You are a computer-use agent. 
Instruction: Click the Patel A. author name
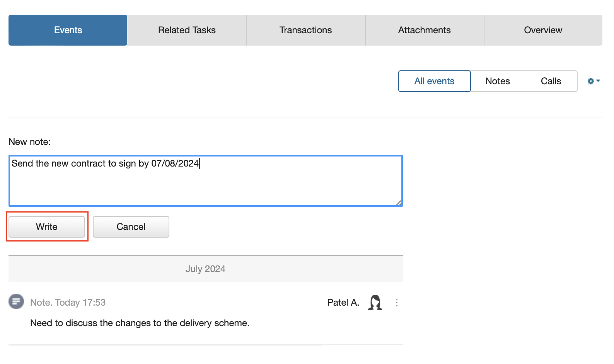(343, 303)
